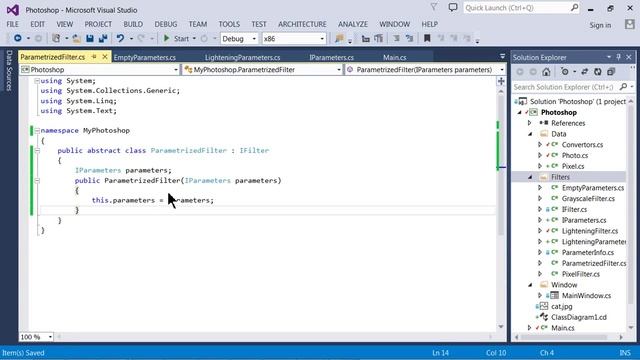Collapse the Filters folder node
Image resolution: width=640 pixels, height=360 pixels.
coord(530,177)
